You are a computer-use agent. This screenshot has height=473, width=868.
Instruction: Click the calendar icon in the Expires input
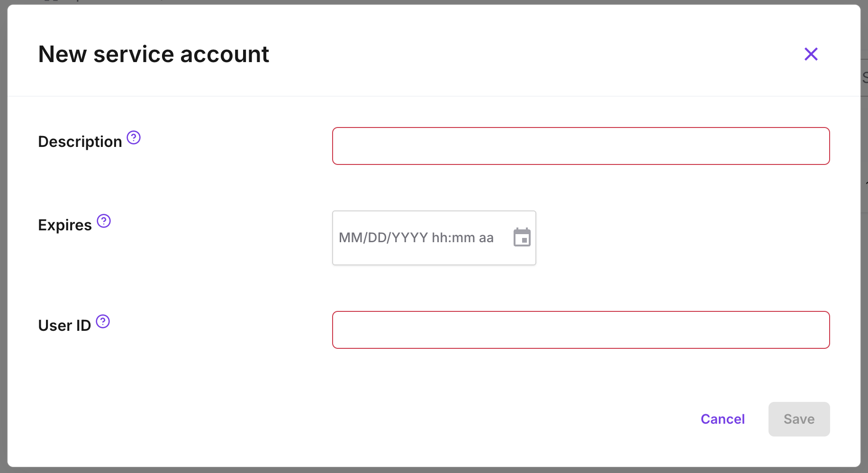(522, 237)
